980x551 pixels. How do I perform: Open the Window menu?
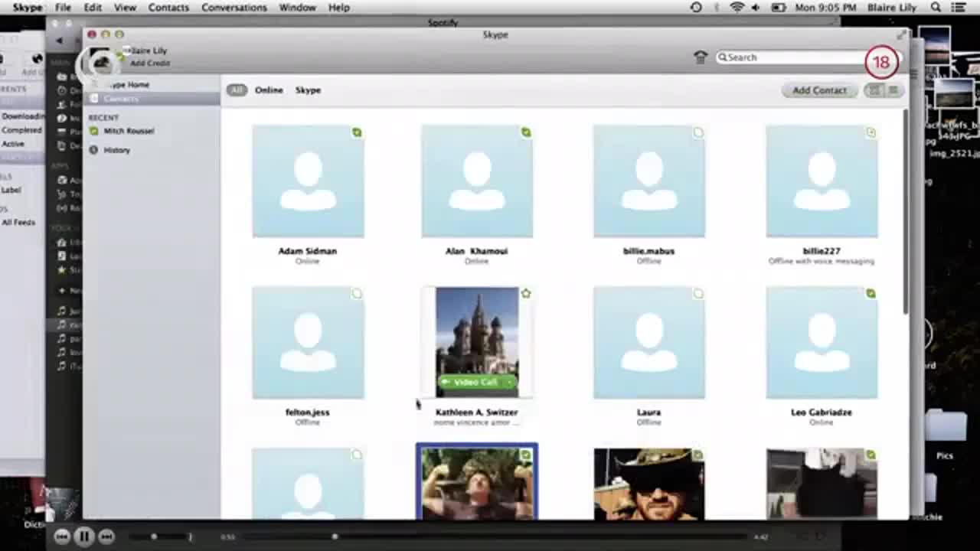(x=298, y=7)
